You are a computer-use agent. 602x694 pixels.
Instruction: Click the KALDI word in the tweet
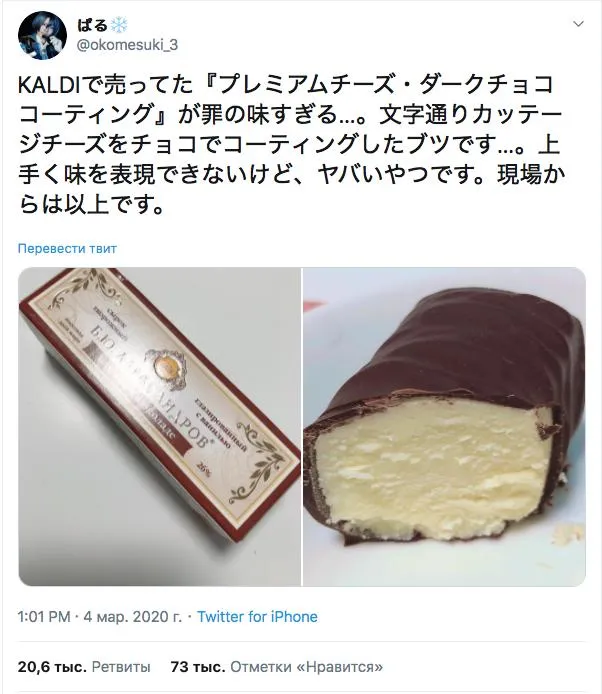(x=49, y=85)
